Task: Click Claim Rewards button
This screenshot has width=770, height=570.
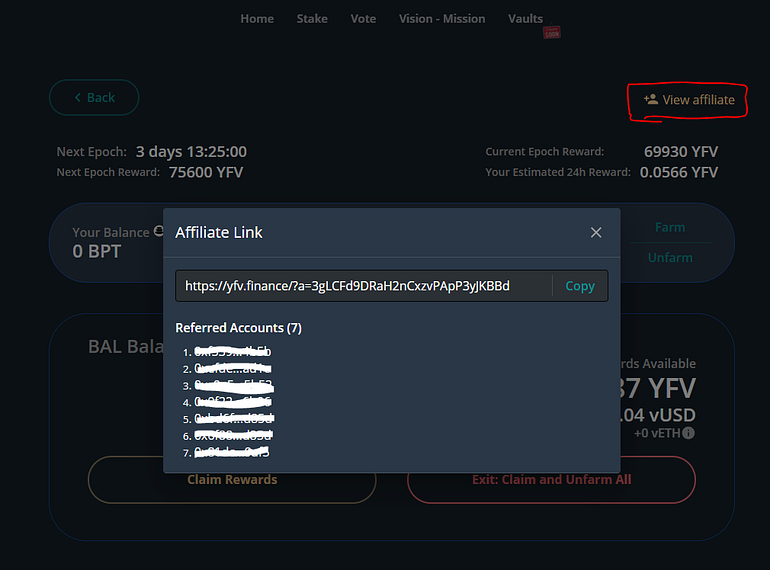Action: tap(232, 480)
